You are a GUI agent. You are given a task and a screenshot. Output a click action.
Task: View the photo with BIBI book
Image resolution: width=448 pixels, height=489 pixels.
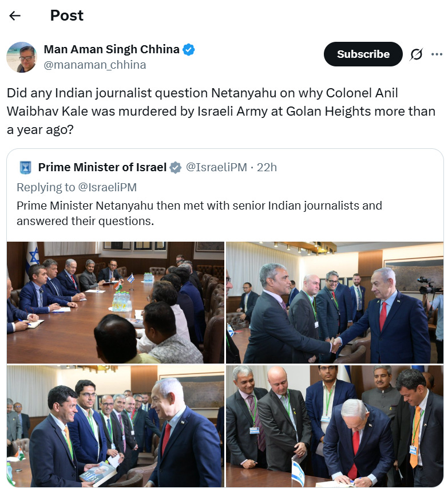116,426
